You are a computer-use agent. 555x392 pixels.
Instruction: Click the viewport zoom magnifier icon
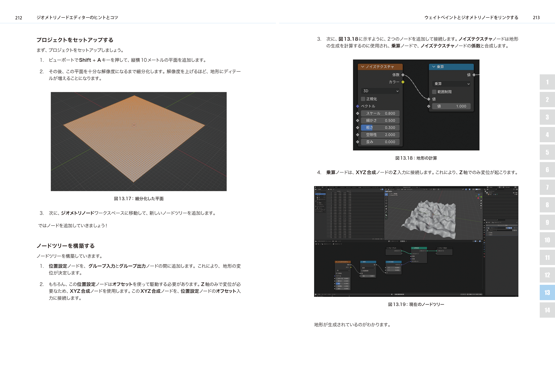click(x=481, y=201)
